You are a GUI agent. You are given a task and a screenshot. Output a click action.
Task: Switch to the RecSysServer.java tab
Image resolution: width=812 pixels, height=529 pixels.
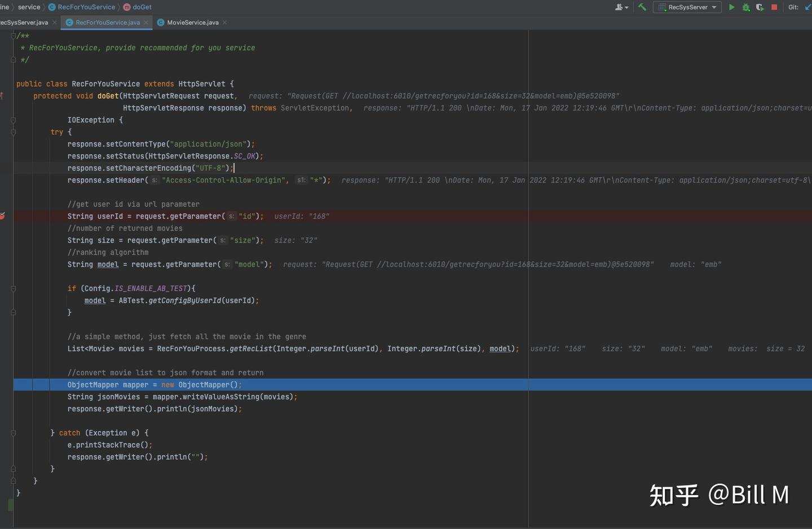coord(24,23)
